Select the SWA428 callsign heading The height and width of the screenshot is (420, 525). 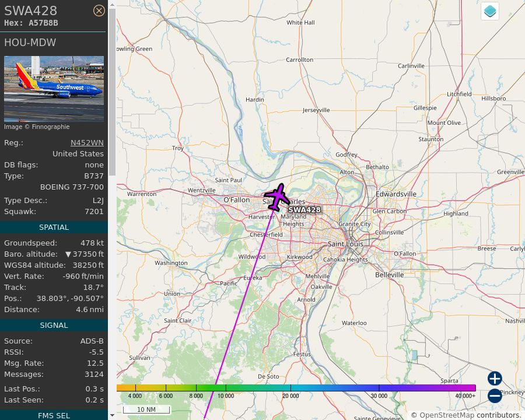point(30,10)
